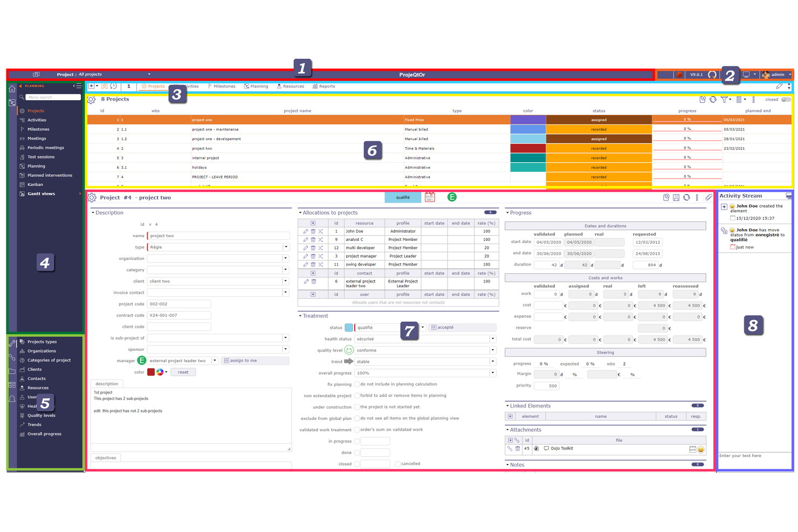Select Kanban in the left menu
Screen dimensions: 798x532
tap(35, 184)
